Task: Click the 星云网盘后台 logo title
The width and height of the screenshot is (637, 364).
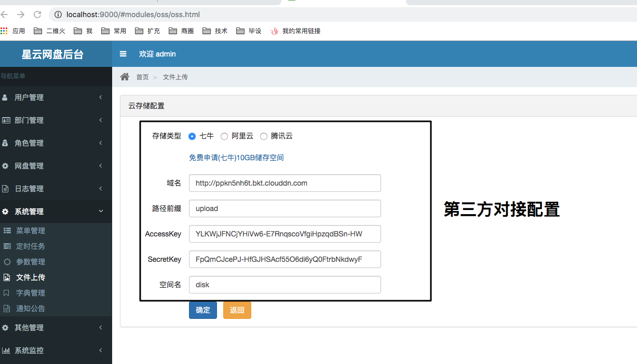Action: pos(52,54)
